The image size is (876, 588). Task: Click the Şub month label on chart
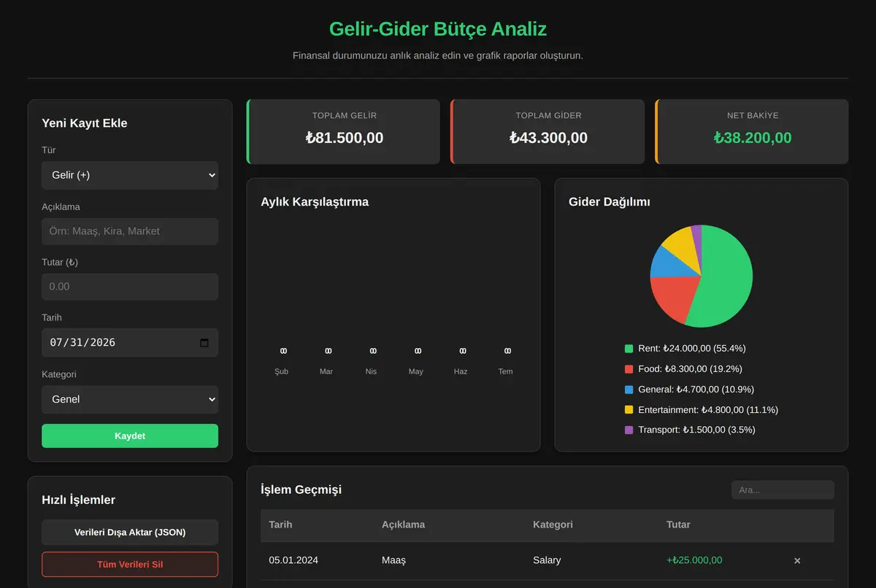point(282,371)
